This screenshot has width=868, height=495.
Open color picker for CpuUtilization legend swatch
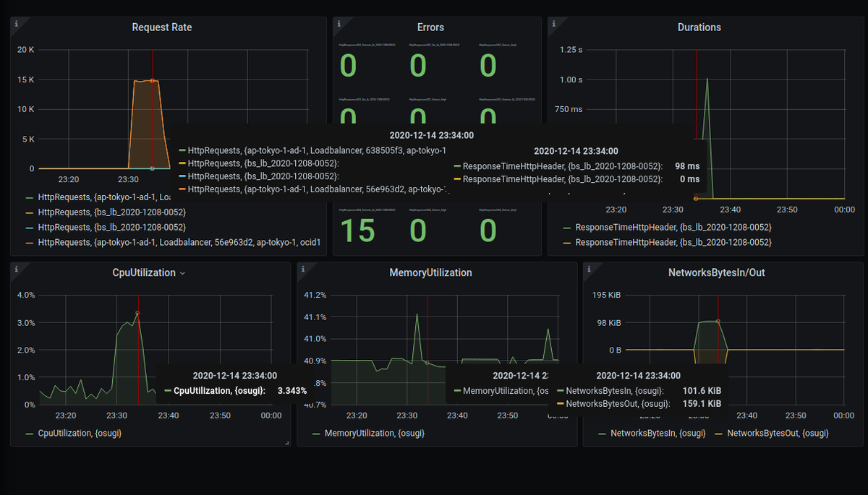pos(29,434)
